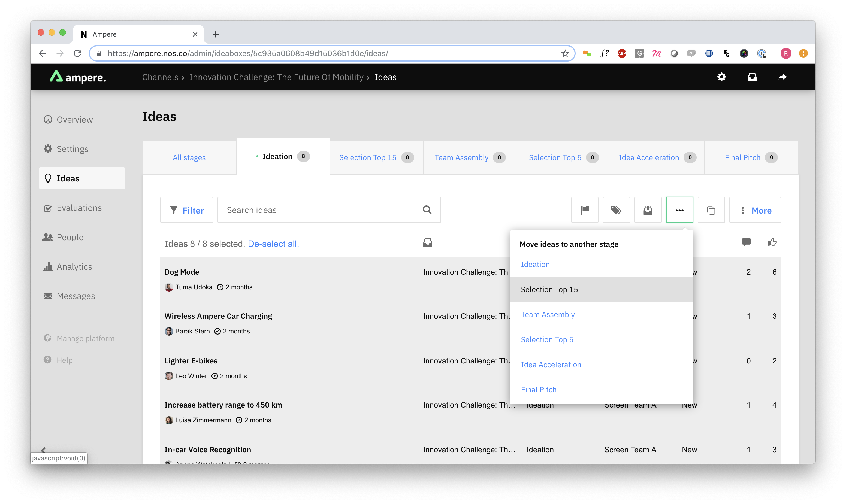Click Leo Winter's avatar
This screenshot has height=504, width=846.
(x=169, y=376)
